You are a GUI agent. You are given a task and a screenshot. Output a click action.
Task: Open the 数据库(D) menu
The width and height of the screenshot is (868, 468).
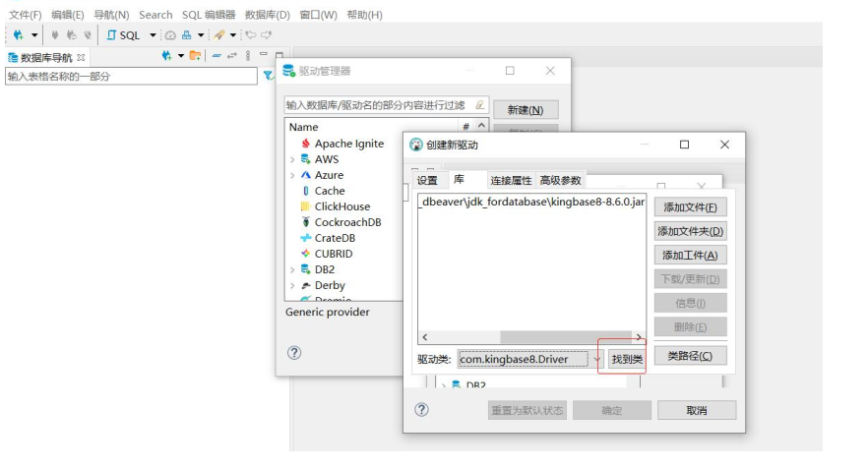[x=268, y=15]
